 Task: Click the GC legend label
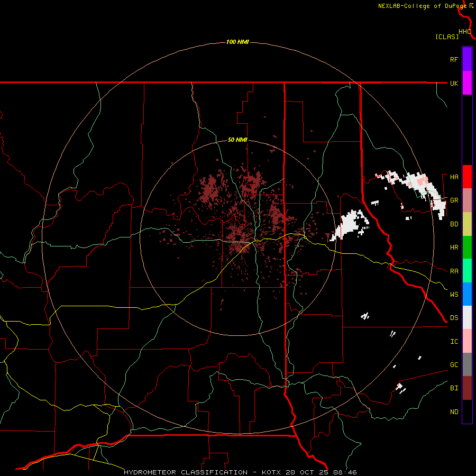pos(454,365)
